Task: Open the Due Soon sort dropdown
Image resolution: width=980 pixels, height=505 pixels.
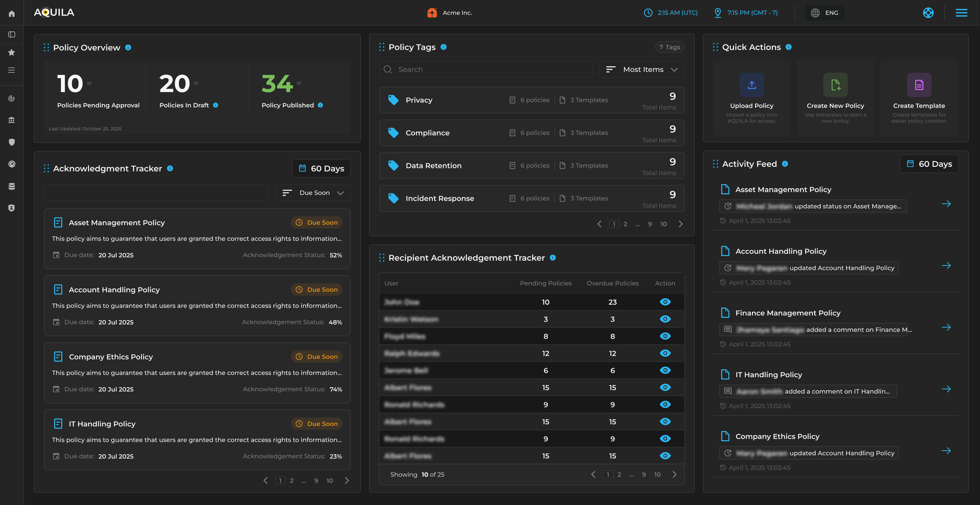Action: (x=313, y=193)
